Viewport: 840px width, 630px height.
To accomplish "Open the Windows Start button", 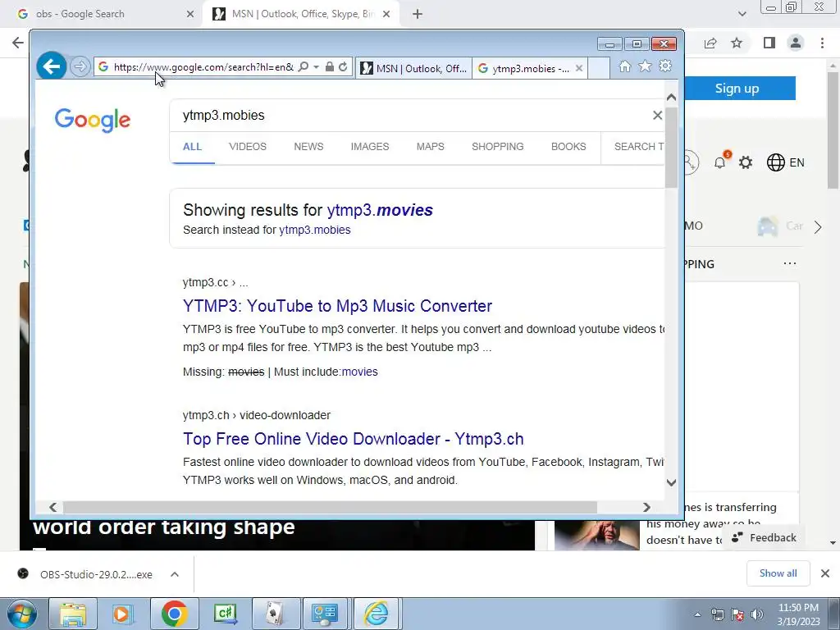I will pyautogui.click(x=22, y=614).
